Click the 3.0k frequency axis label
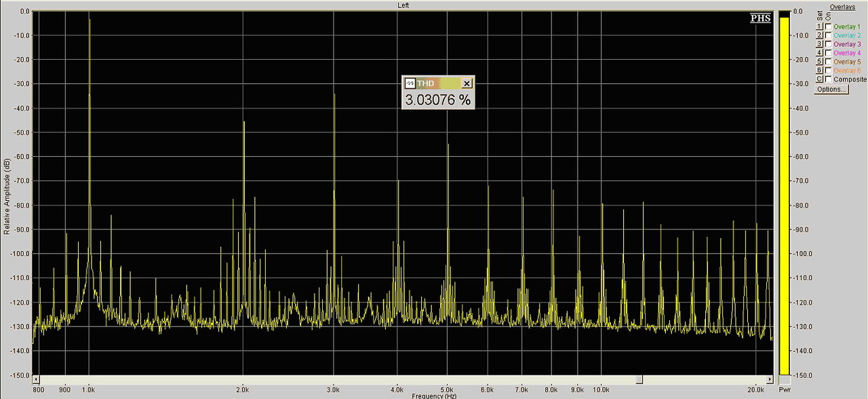This screenshot has width=868, height=399. click(333, 390)
